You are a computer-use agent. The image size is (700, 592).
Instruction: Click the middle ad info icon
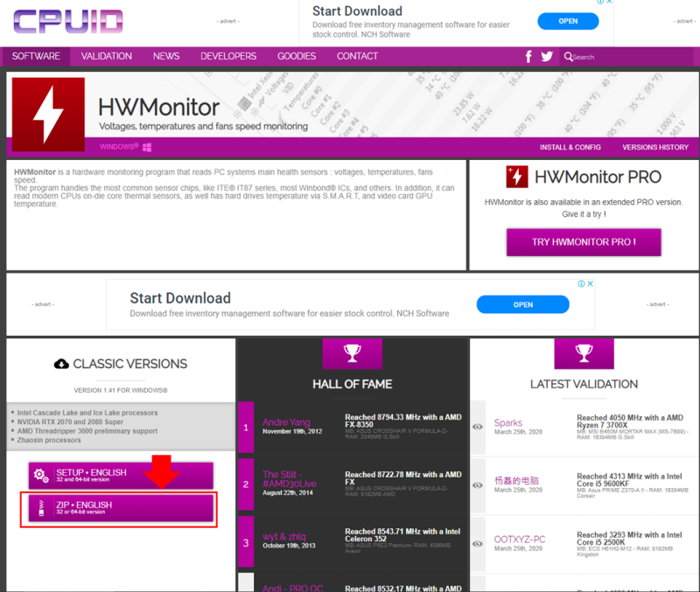click(x=581, y=283)
